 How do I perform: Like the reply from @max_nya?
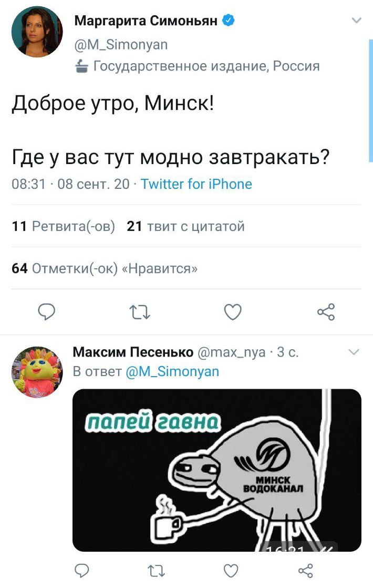pyautogui.click(x=231, y=571)
